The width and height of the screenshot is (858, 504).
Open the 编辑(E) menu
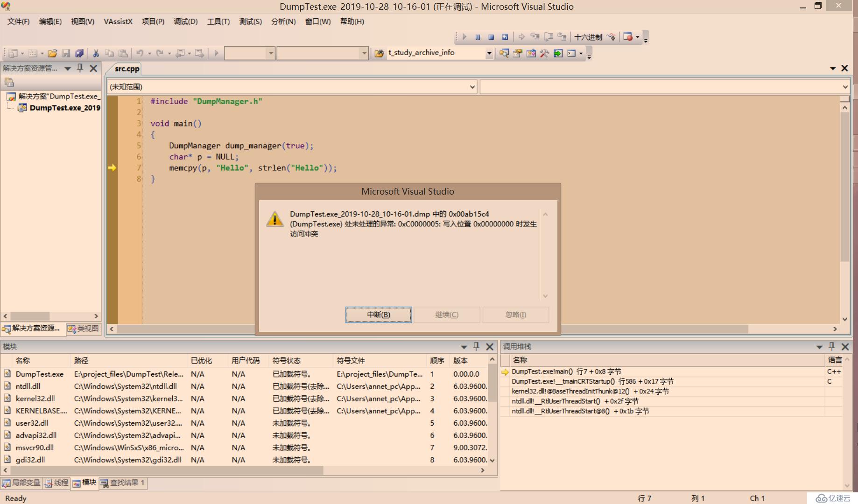50,21
